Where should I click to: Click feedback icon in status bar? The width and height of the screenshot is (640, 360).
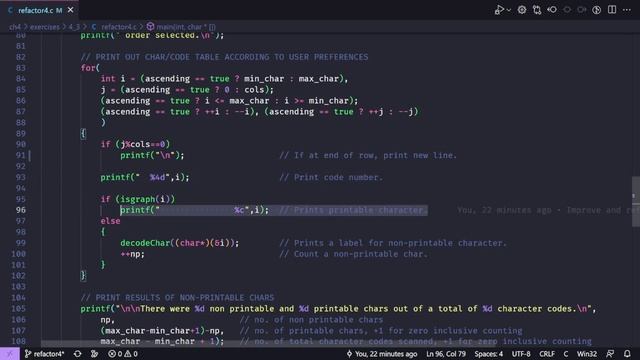610,354
